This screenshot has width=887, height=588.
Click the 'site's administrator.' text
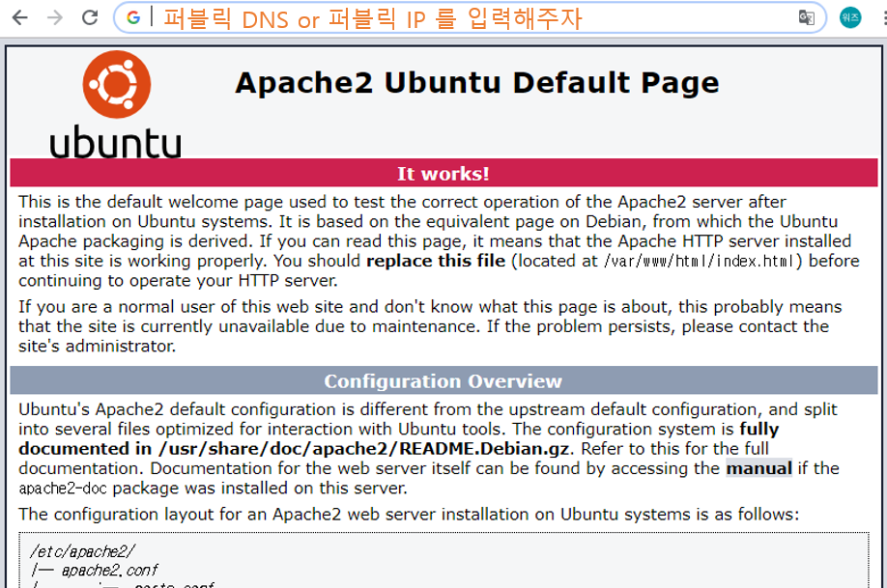coord(97,346)
